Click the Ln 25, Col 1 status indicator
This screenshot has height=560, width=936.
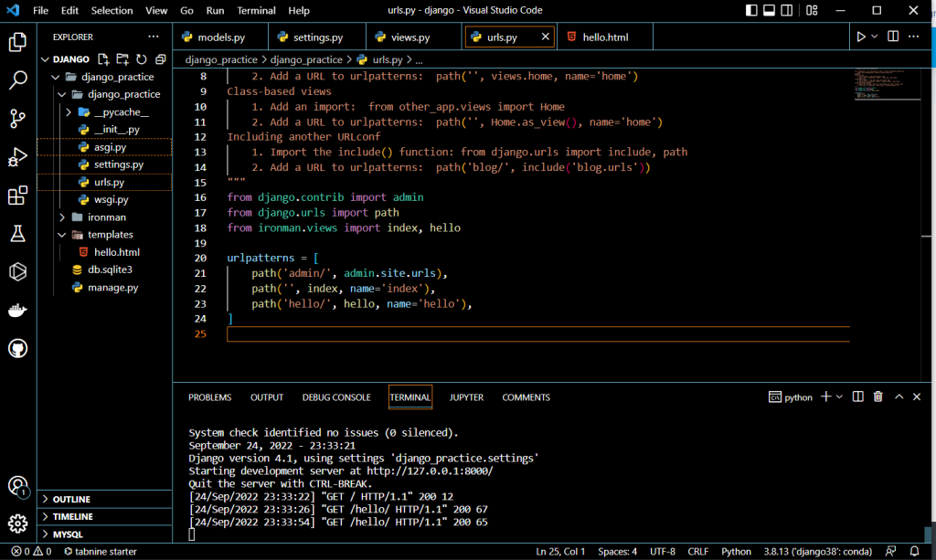(x=561, y=552)
